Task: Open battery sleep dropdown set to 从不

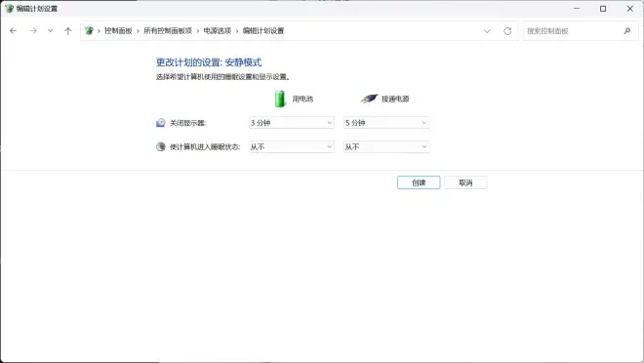Action: click(292, 146)
